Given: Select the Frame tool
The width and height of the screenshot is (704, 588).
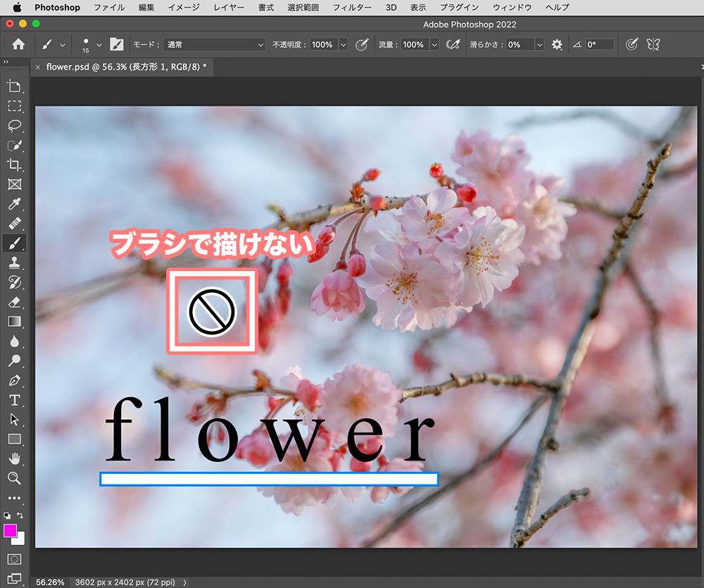Looking at the screenshot, I should [14, 184].
